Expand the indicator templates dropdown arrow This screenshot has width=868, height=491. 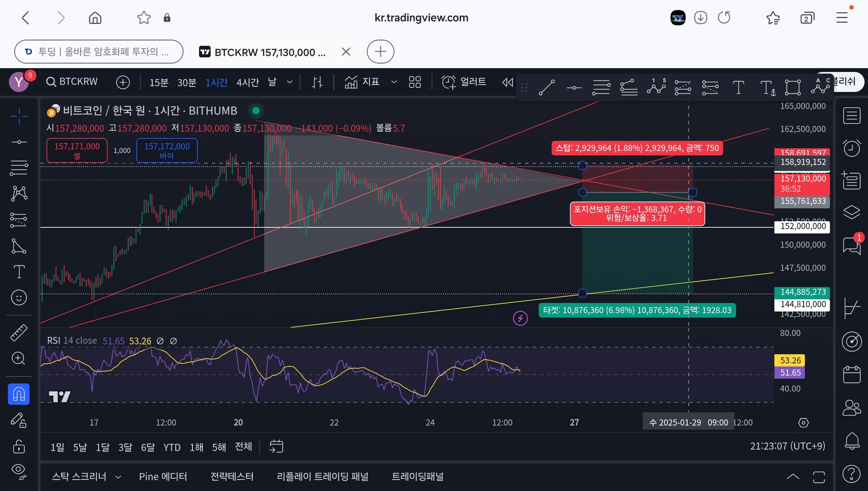click(394, 82)
